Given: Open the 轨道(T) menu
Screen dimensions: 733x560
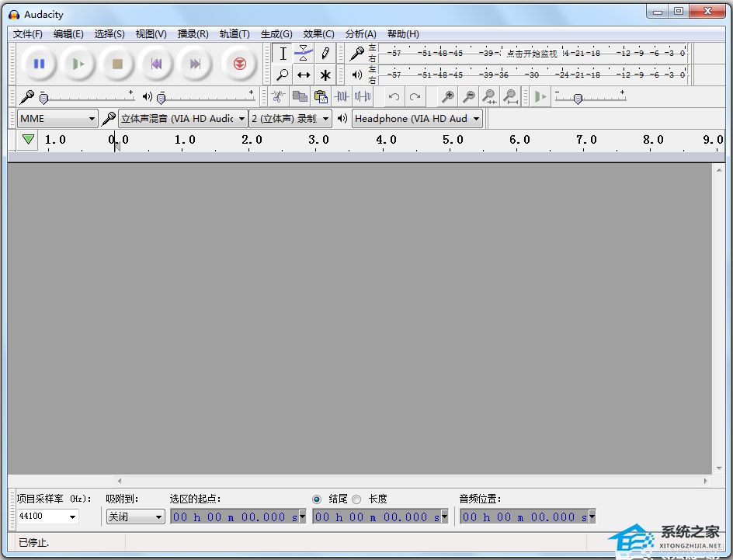Looking at the screenshot, I should 234,34.
